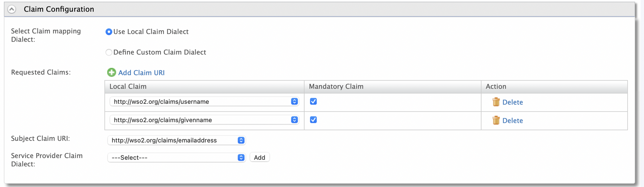Select Use Local Claim Dialect radio button
Image resolution: width=644 pixels, height=187 pixels.
109,32
